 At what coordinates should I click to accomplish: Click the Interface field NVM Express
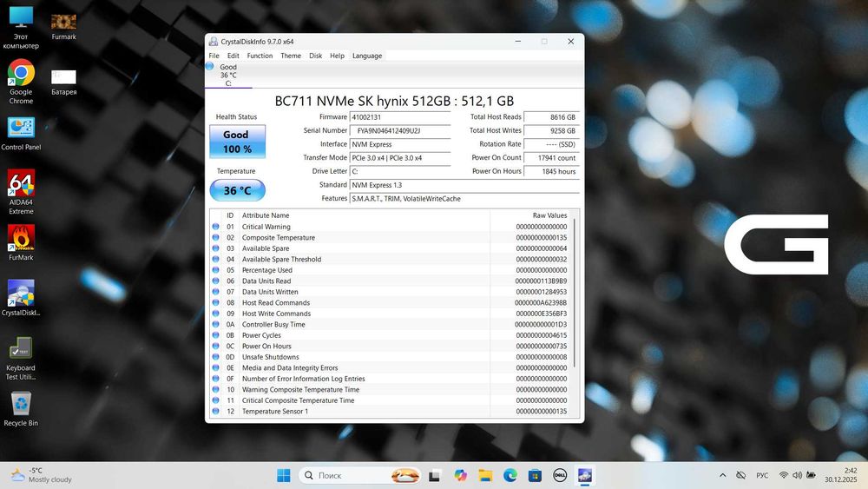(399, 144)
